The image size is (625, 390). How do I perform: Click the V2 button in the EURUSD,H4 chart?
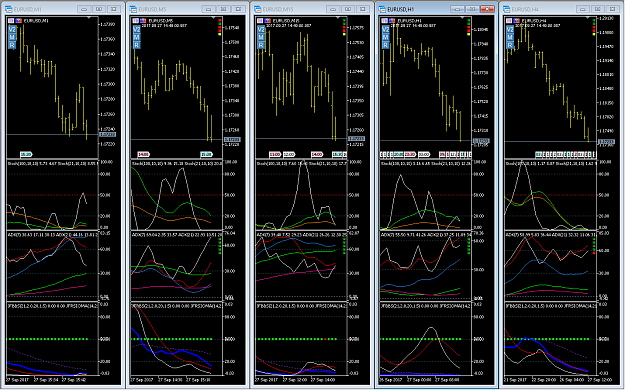point(510,30)
